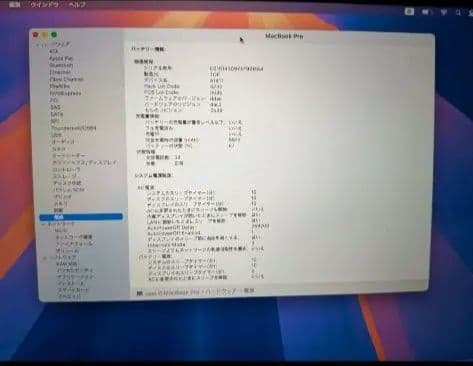
Task: Select Bluetooth in the sidebar
Action: point(61,65)
